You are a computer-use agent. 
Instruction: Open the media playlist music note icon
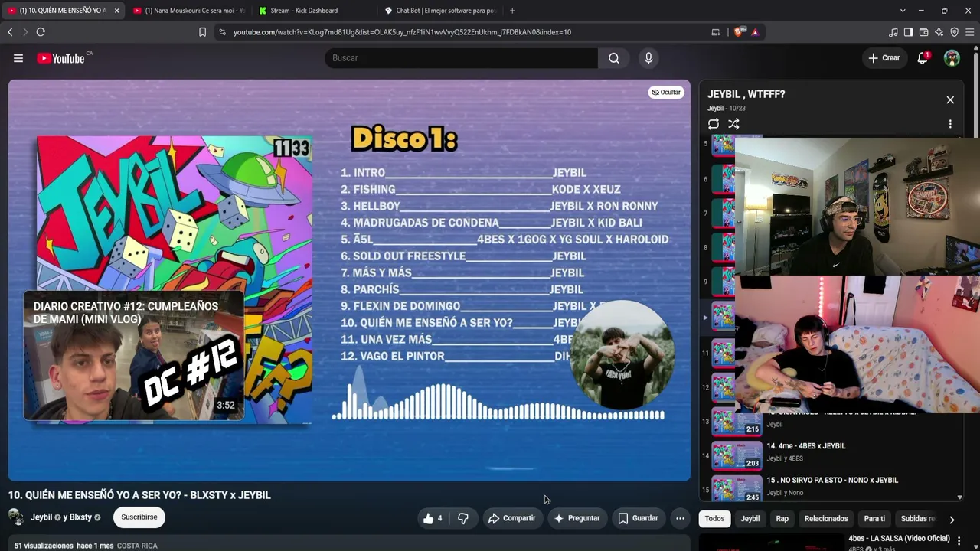[x=893, y=32]
